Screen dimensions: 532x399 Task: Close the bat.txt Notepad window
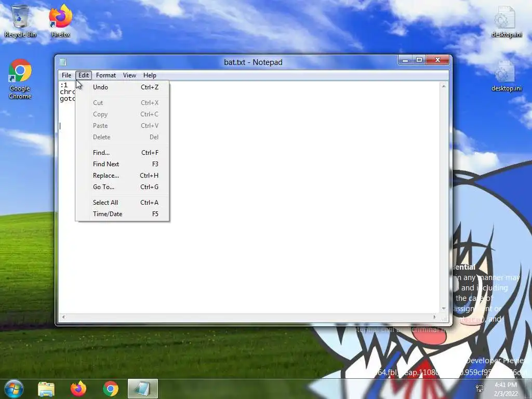(437, 60)
